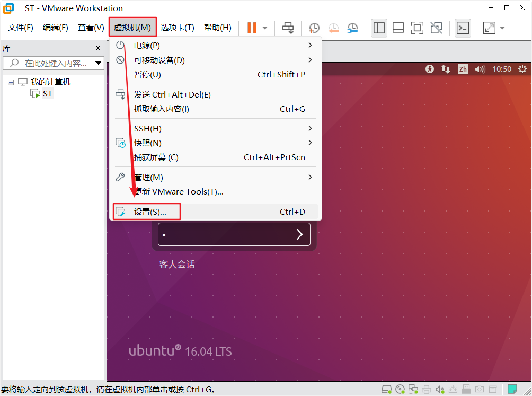Viewport: 532px width, 396px height.
Task: Open the stretch display options dropdown arrow
Action: [x=502, y=28]
